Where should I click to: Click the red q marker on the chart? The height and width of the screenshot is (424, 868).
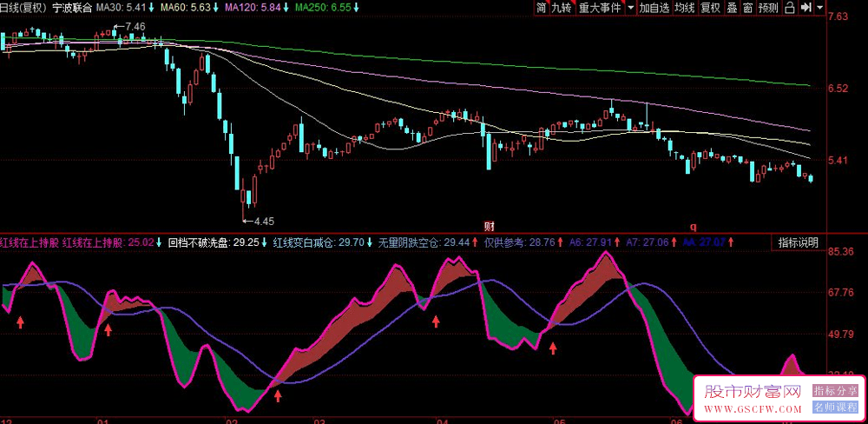click(693, 226)
